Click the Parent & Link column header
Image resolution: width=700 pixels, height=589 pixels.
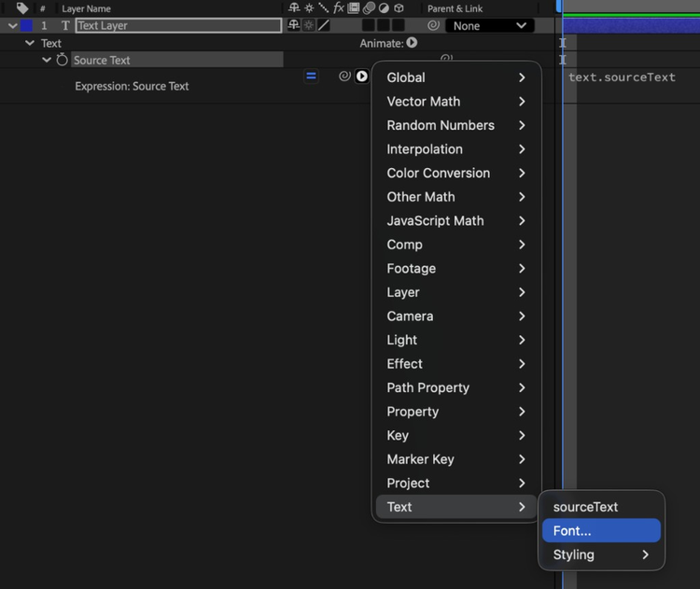[455, 8]
